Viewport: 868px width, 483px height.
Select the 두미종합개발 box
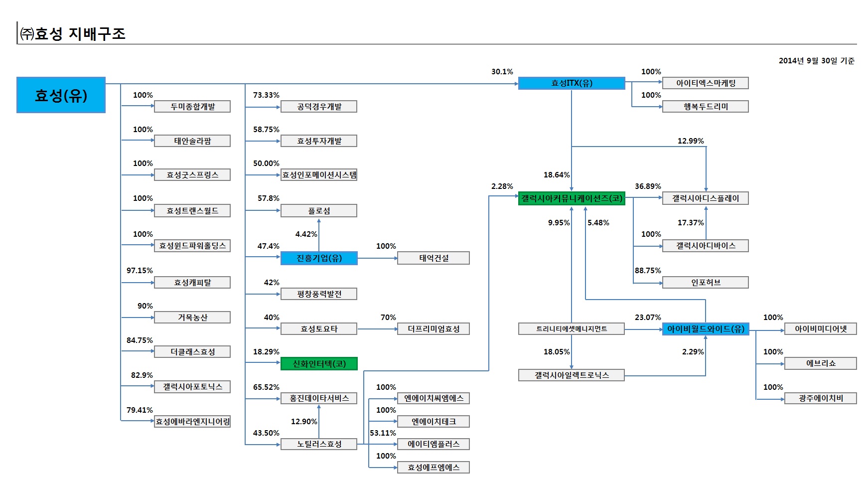point(192,107)
